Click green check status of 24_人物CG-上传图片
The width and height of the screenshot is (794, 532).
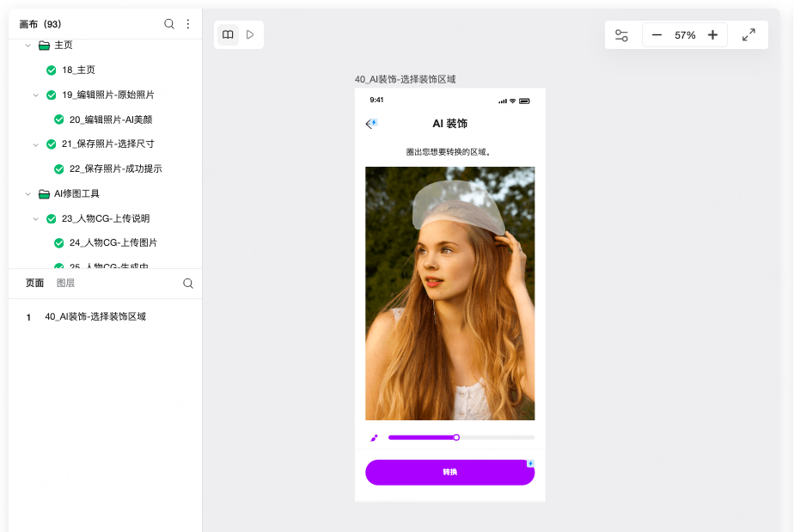point(58,242)
